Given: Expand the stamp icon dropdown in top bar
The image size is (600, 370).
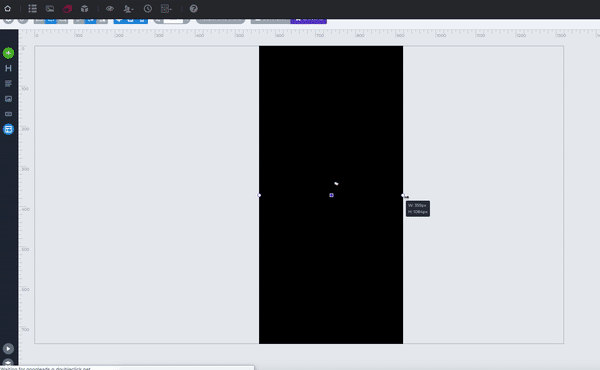Looking at the screenshot, I should (x=128, y=8).
